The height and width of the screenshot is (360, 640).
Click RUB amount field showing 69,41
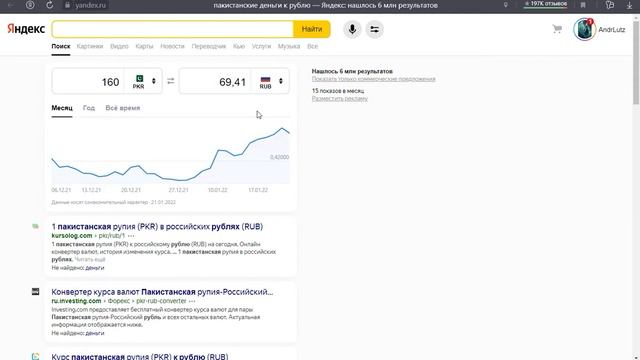(x=215, y=82)
